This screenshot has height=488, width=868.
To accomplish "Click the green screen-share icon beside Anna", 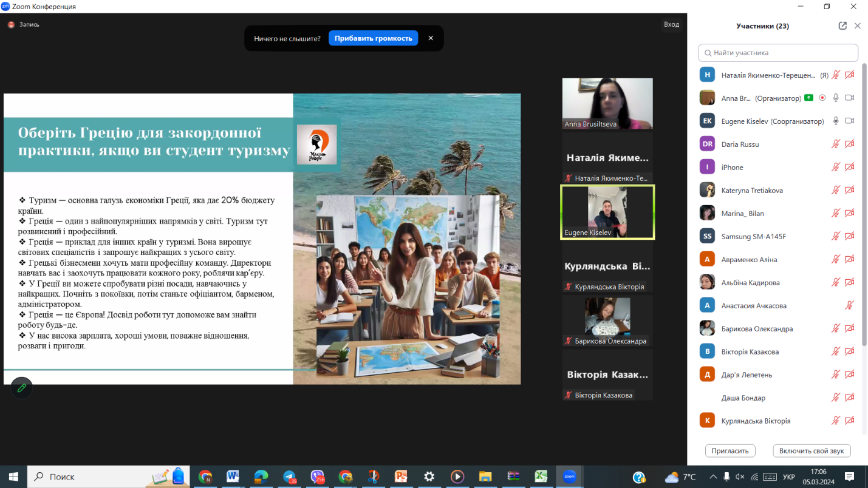I will click(808, 98).
